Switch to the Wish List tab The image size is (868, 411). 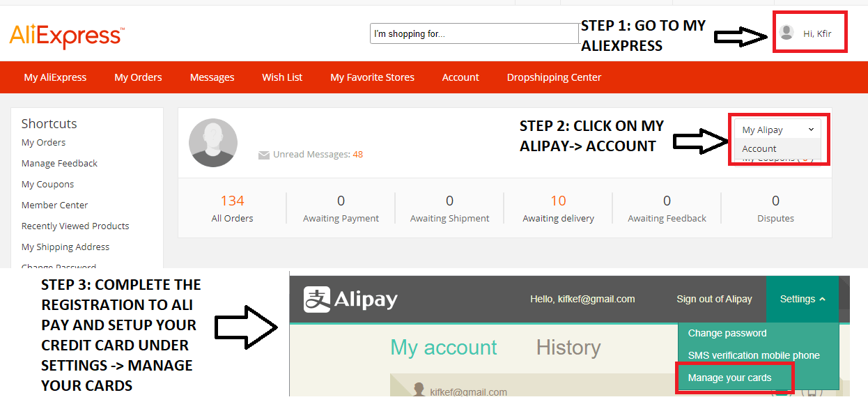pos(282,77)
